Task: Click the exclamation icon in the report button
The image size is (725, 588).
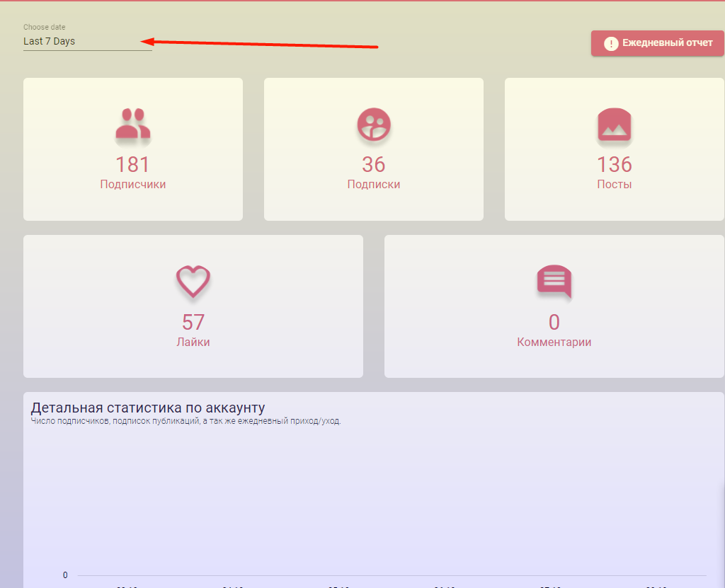Action: [x=611, y=44]
